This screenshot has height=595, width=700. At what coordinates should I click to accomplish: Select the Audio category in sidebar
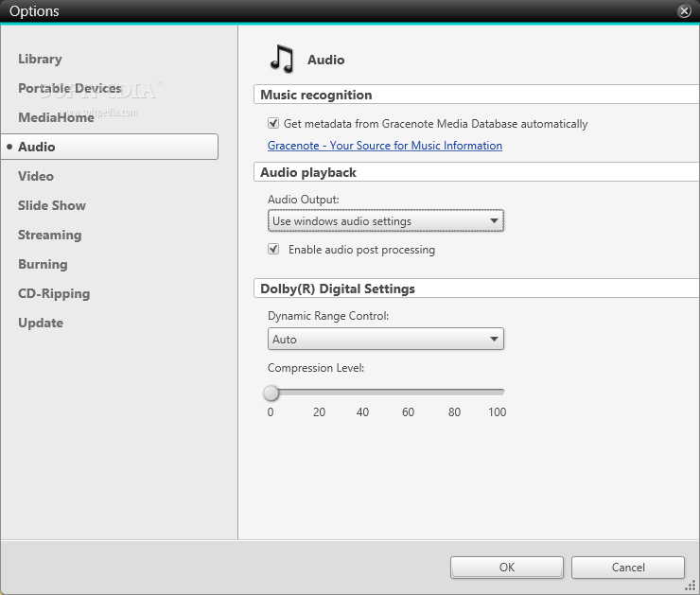click(110, 147)
